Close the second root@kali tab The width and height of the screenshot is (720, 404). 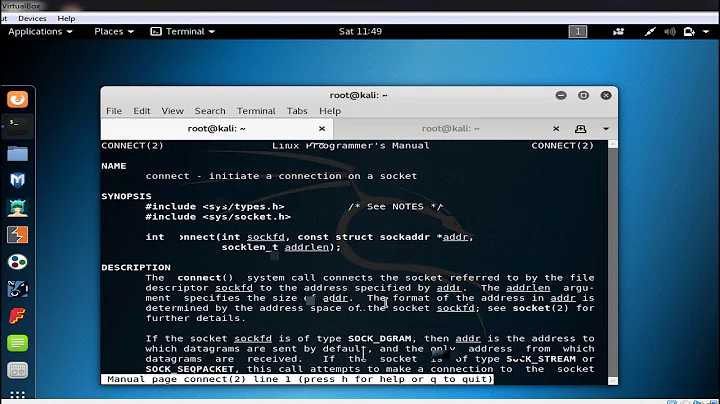[556, 129]
